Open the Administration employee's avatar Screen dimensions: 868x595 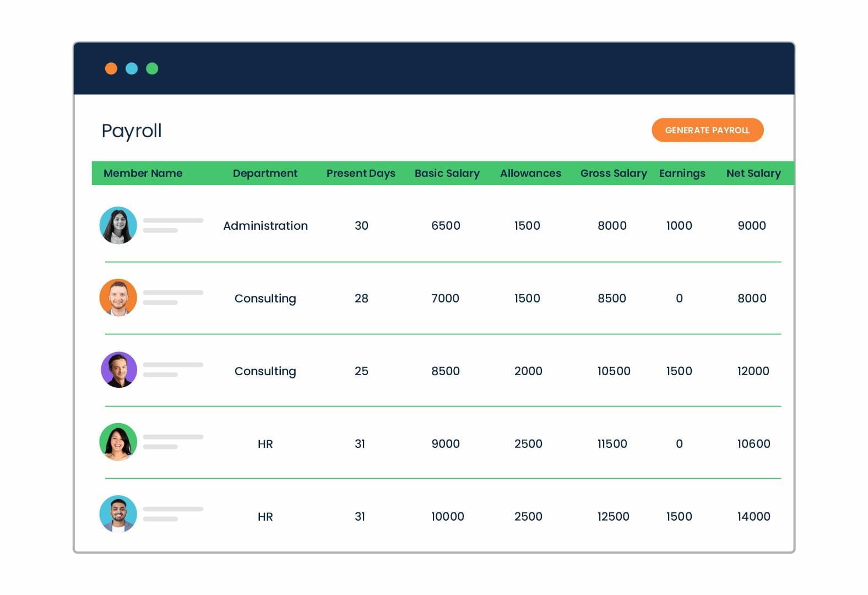(118, 225)
